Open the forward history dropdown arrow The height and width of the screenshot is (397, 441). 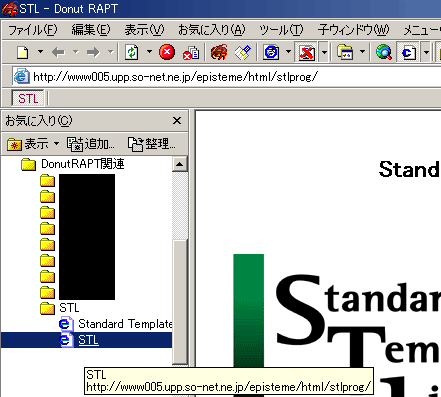coord(110,52)
